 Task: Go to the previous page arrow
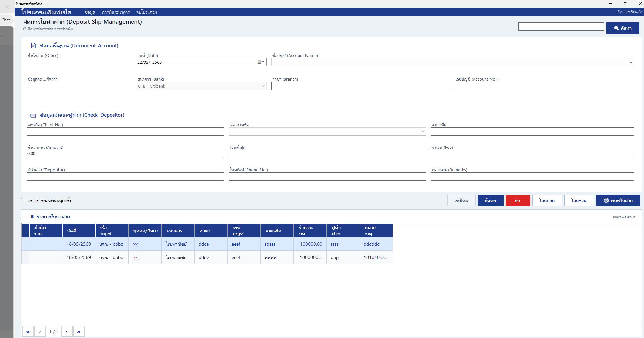click(x=40, y=332)
